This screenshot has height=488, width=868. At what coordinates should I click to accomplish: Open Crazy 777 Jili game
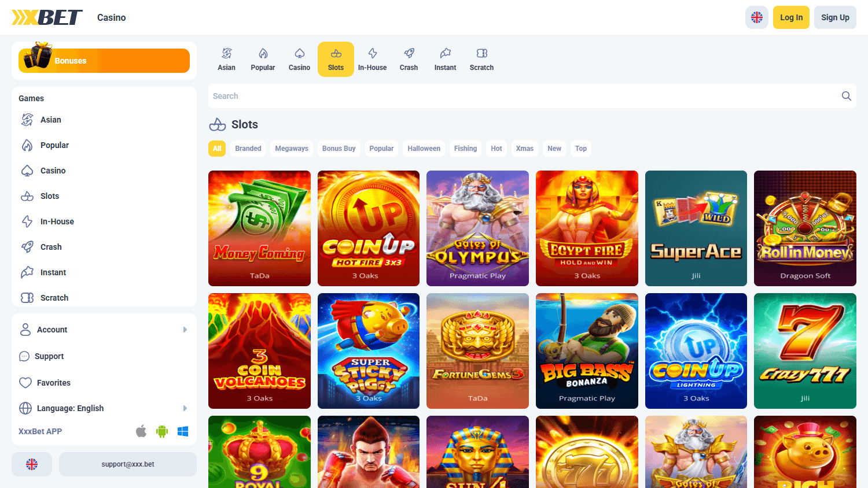tap(805, 351)
